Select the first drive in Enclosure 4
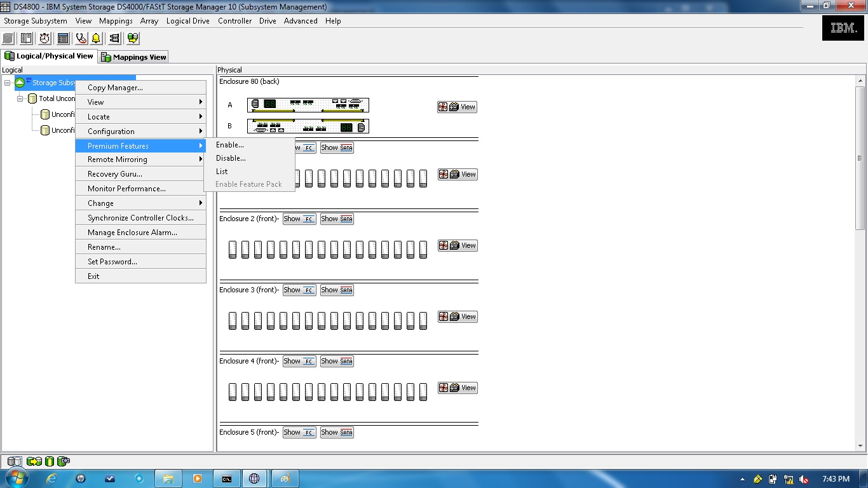 coord(233,391)
